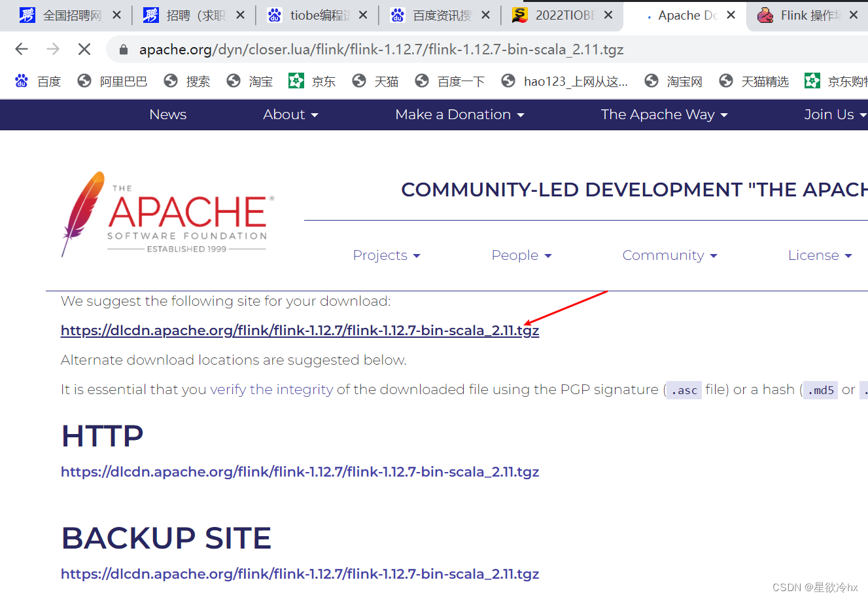The width and height of the screenshot is (868, 599).
Task: Open the 淘宝 bookmark
Action: pos(250,81)
